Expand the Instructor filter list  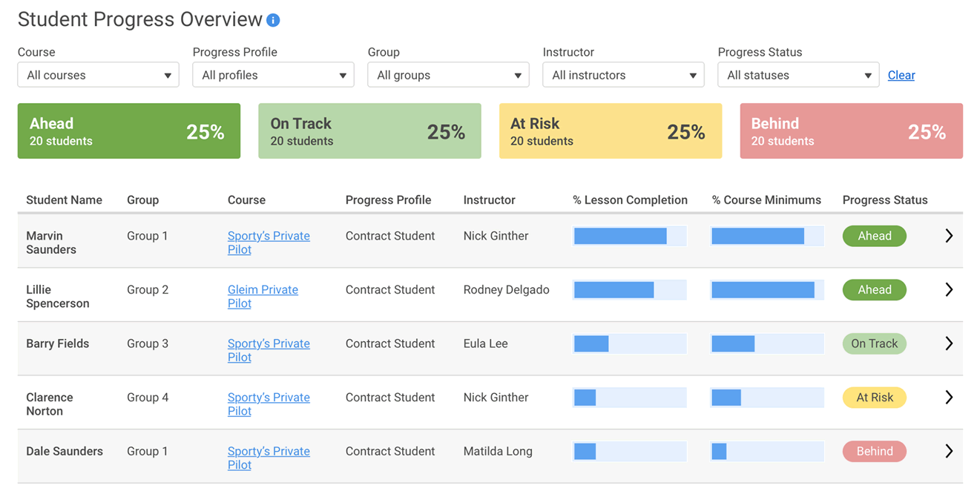623,74
